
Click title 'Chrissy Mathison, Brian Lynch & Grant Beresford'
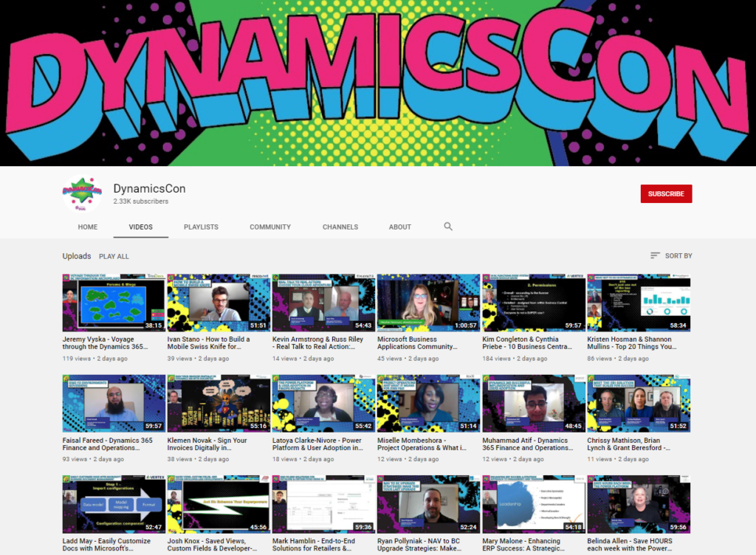coord(629,444)
